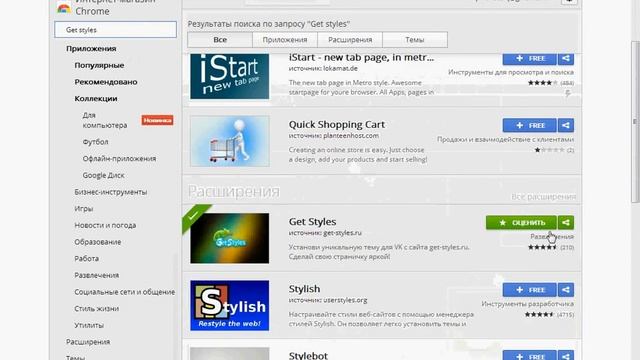The width and height of the screenshot is (640, 360).
Task: Open the Stylebot extension title
Action: point(308,356)
